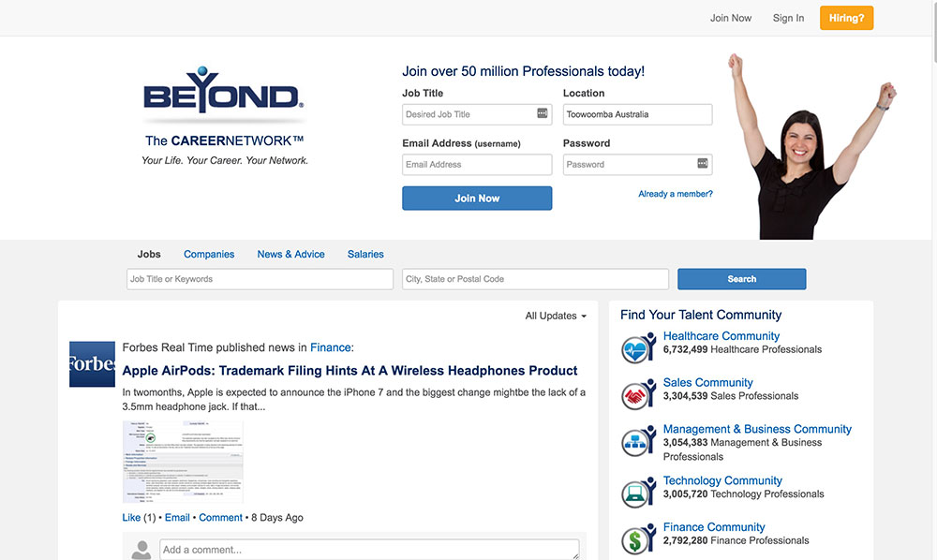The height and width of the screenshot is (560, 937).
Task: Click the 'Find Your Talent Community' heading
Action: point(701,316)
